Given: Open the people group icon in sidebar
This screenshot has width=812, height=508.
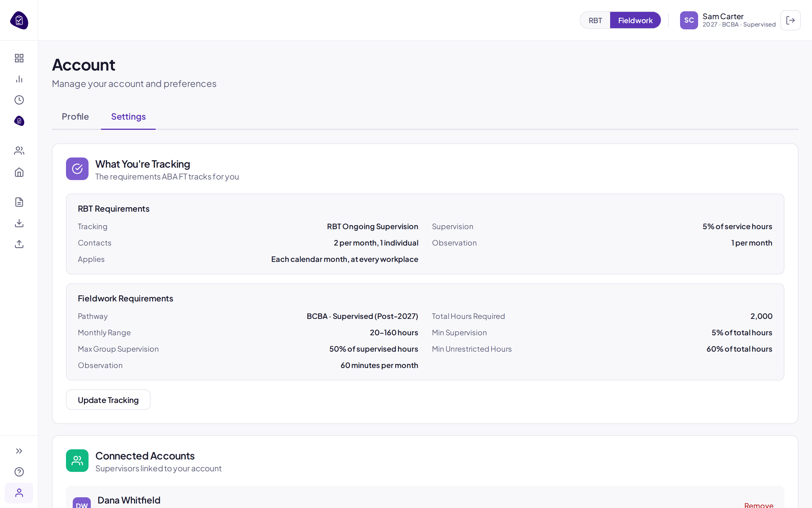Looking at the screenshot, I should pos(19,150).
